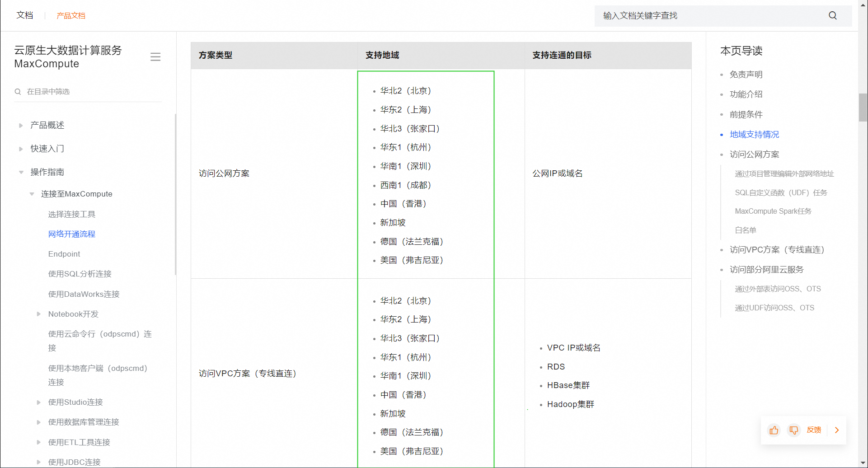Click the 西南1（成都） region entry
The image size is (868, 468).
click(x=406, y=185)
